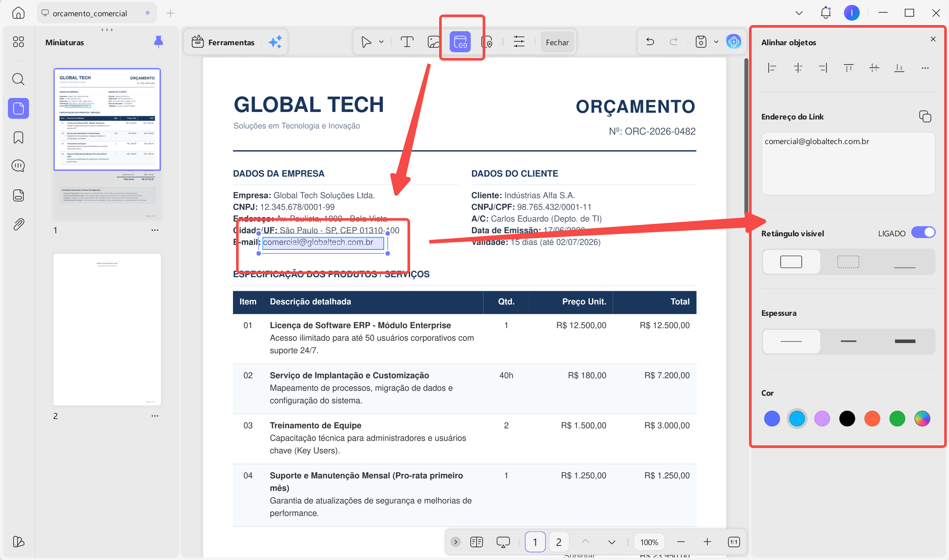Expand the save options dropdown arrow
Image resolution: width=949 pixels, height=560 pixels.
coord(716,42)
